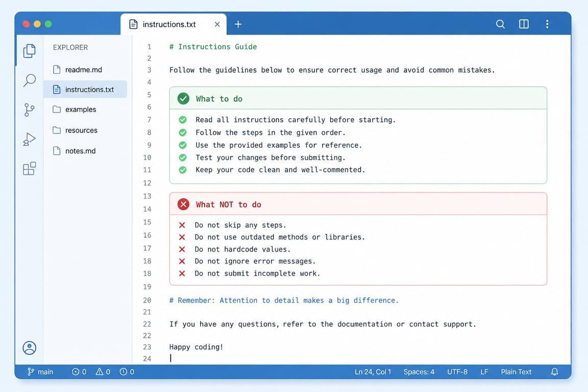Screen dimensions: 588x392
Task: Open the Search panel in activity bar
Action: click(x=29, y=80)
